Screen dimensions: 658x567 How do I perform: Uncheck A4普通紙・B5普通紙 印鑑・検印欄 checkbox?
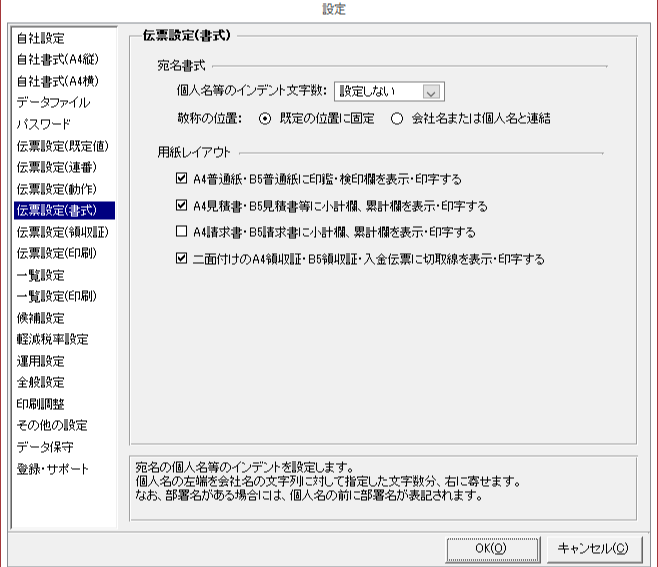181,178
